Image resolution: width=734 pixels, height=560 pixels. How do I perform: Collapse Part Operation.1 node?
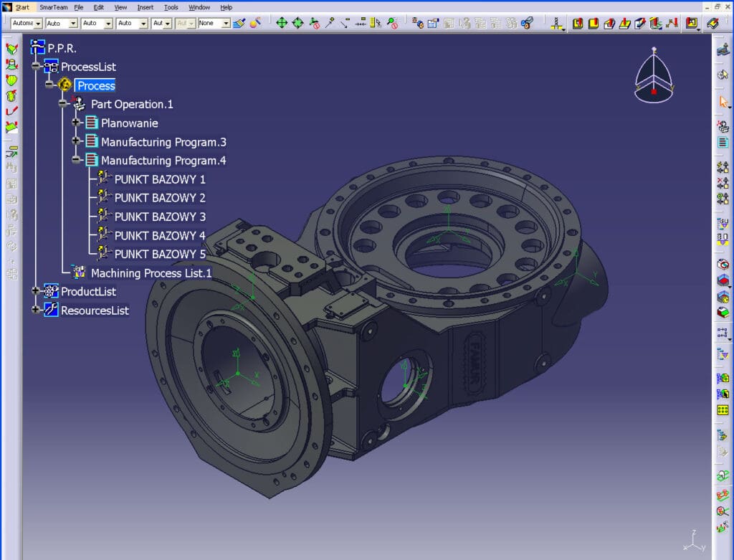[x=63, y=103]
